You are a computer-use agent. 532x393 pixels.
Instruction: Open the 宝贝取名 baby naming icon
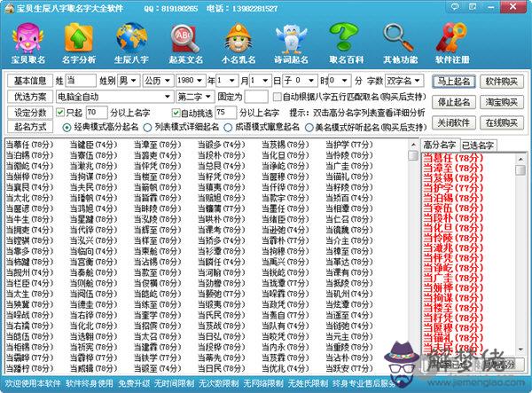click(28, 40)
